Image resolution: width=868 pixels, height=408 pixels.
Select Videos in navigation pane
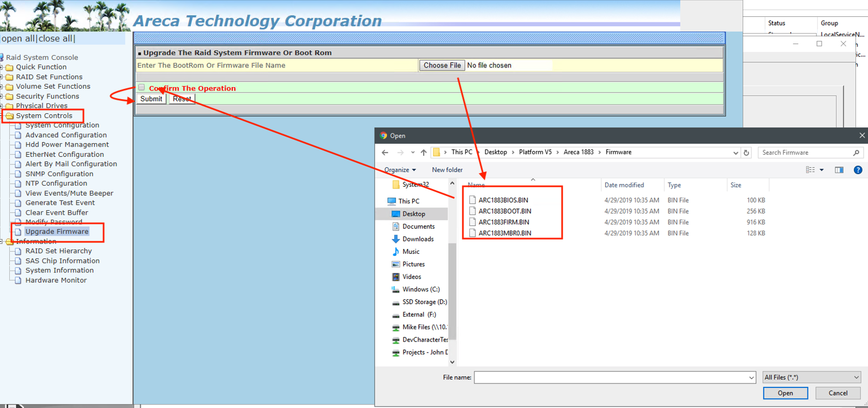[x=412, y=277]
